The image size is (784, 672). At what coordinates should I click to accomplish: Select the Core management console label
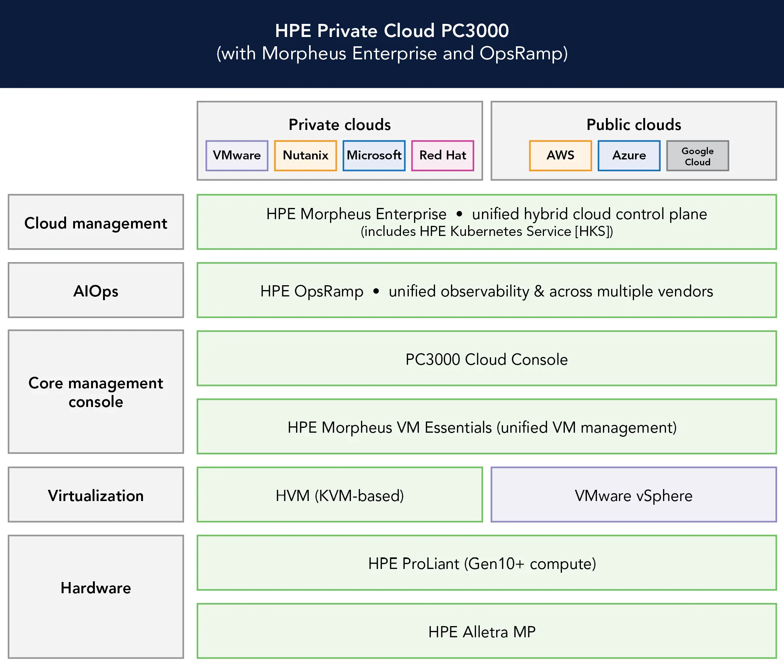(96, 392)
